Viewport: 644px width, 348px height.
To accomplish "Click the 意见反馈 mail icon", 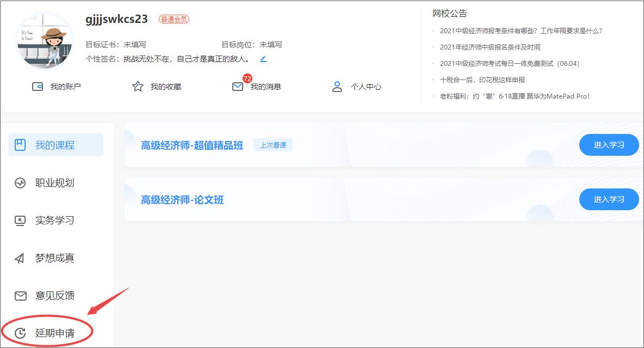I will click(20, 296).
